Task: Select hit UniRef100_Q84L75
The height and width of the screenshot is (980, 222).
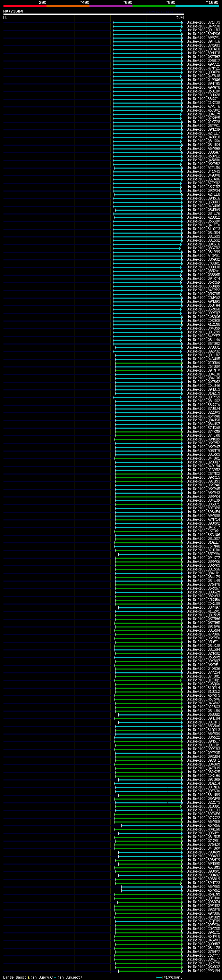Action: pyautogui.click(x=203, y=114)
